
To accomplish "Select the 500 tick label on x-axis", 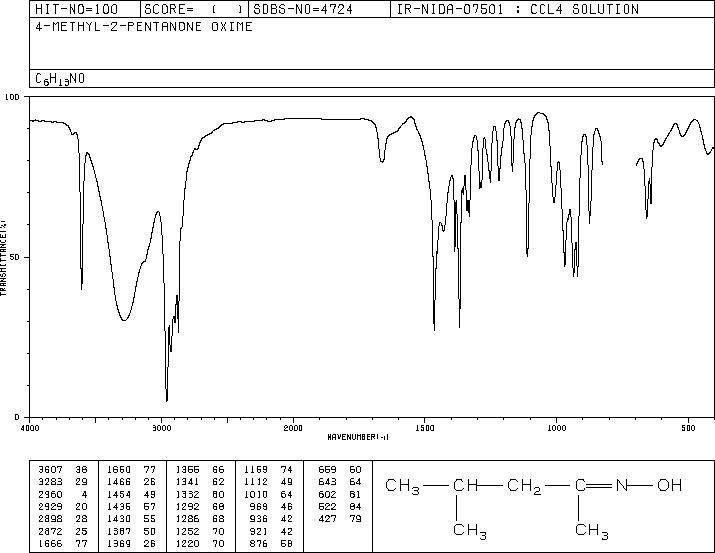I will point(688,428).
